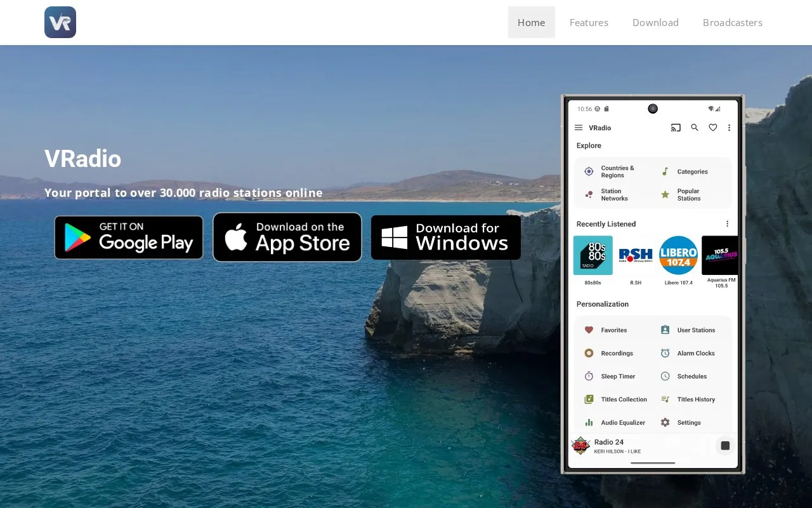
Task: Go to the Features page
Action: [589, 22]
